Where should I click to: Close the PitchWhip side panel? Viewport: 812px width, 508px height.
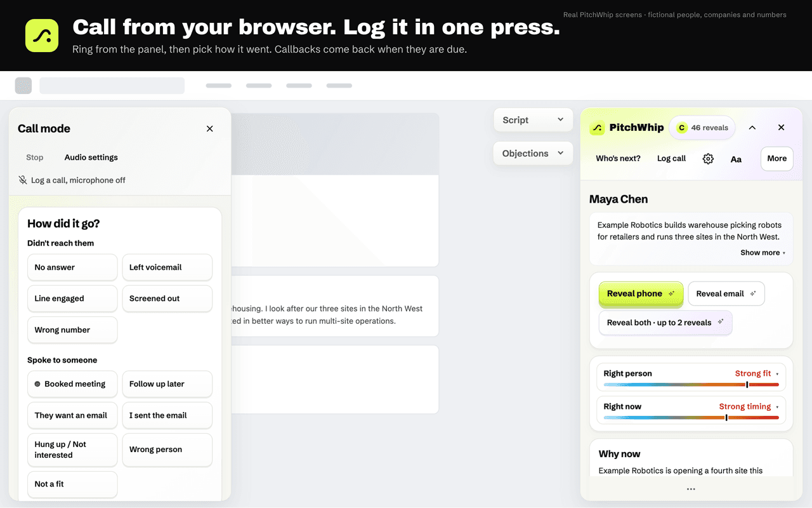point(782,128)
